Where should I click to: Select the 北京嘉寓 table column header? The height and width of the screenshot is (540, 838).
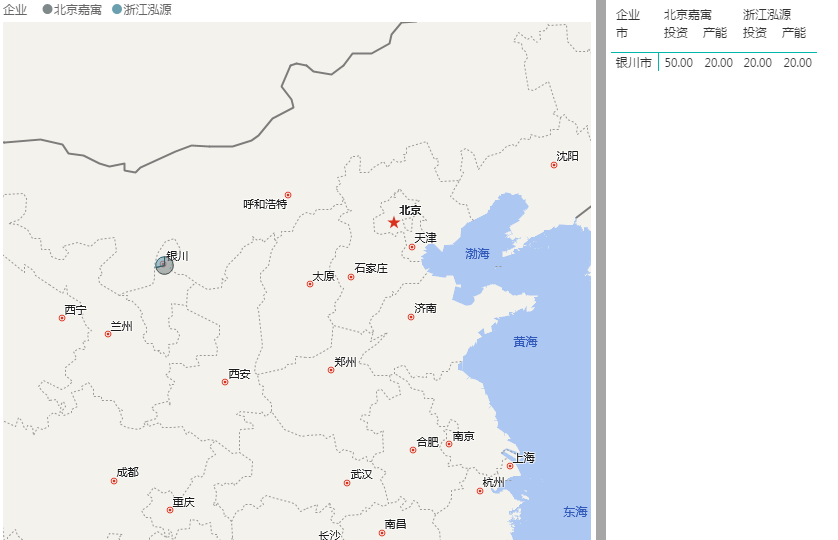click(x=688, y=15)
